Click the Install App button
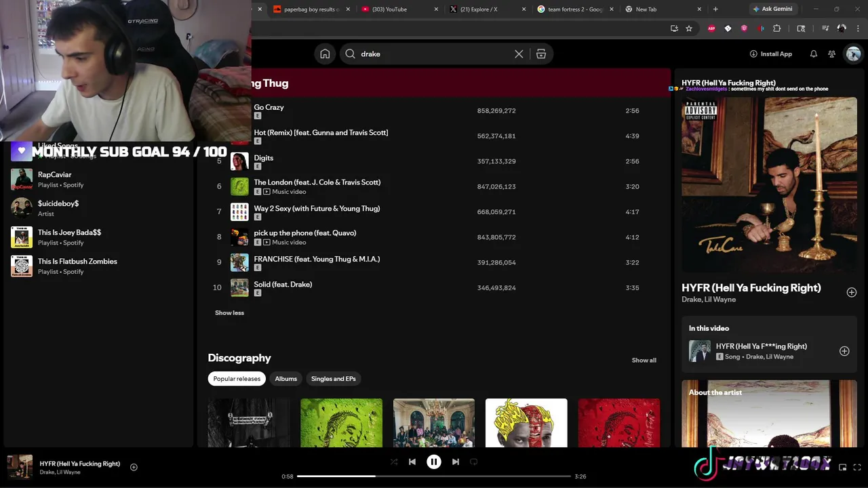This screenshot has height=488, width=868. 771,54
